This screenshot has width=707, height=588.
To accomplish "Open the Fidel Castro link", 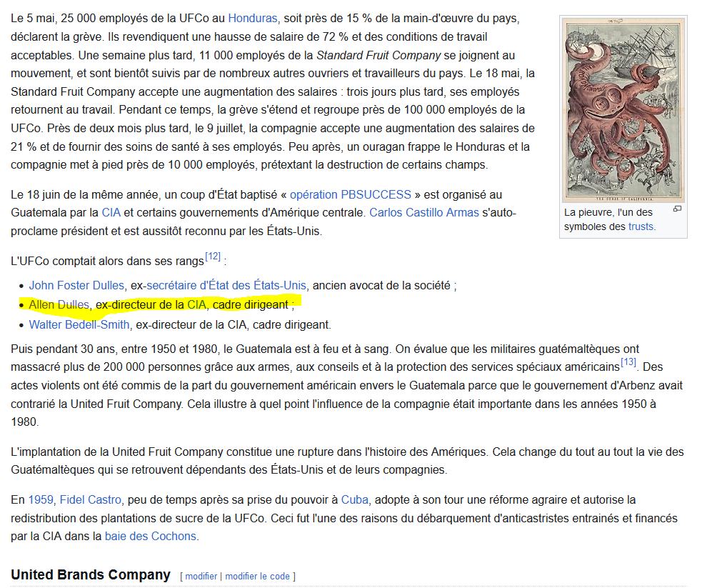I will point(90,500).
